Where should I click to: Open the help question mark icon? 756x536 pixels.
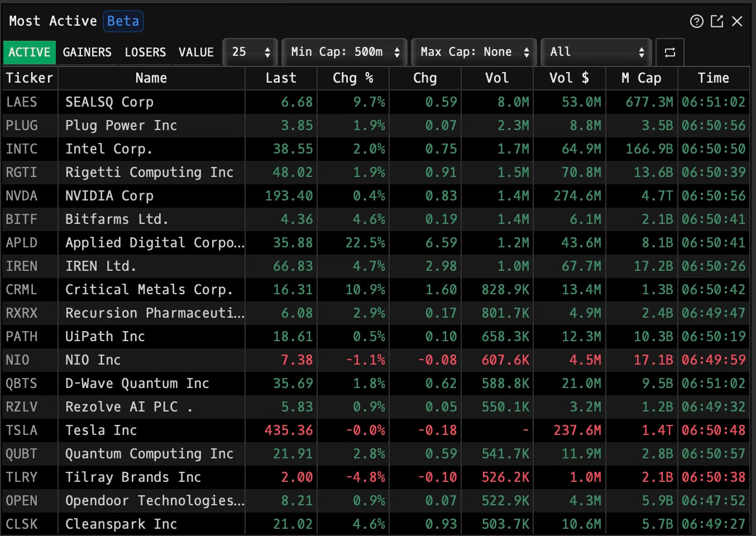click(x=696, y=21)
